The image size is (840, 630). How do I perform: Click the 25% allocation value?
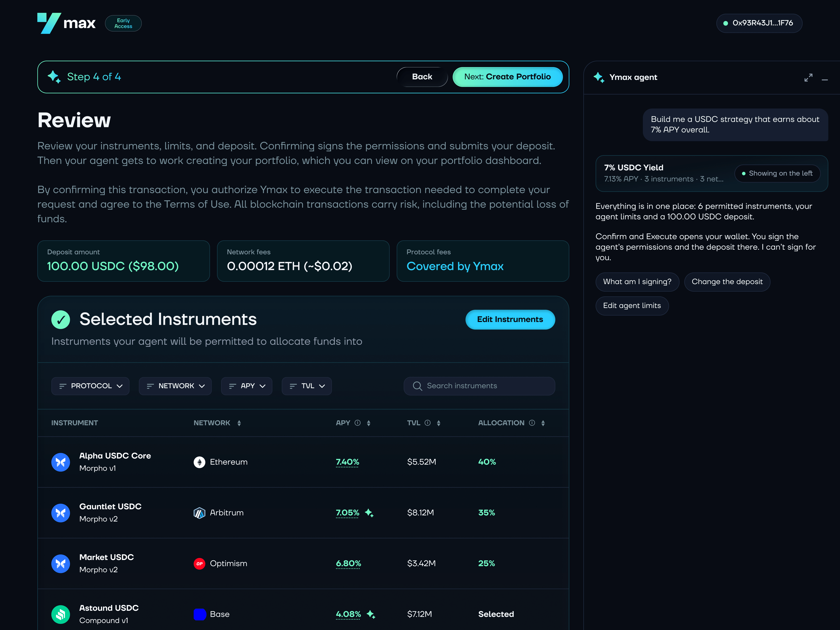pos(486,563)
